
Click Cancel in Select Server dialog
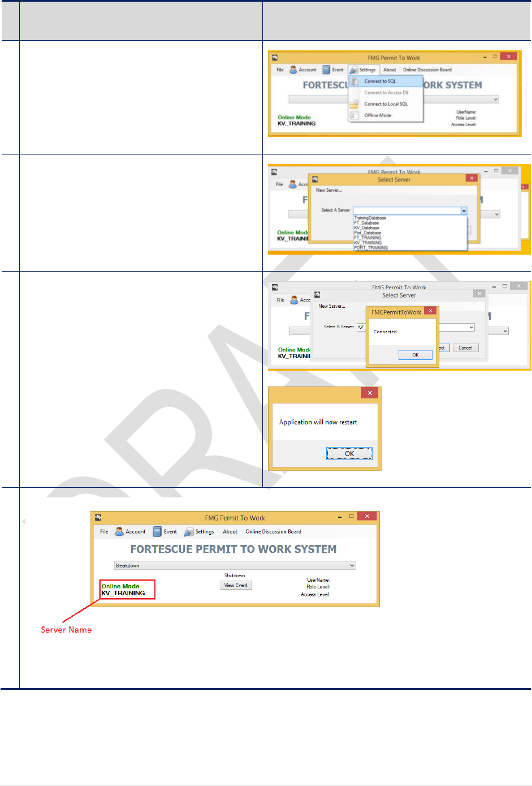[x=465, y=348]
